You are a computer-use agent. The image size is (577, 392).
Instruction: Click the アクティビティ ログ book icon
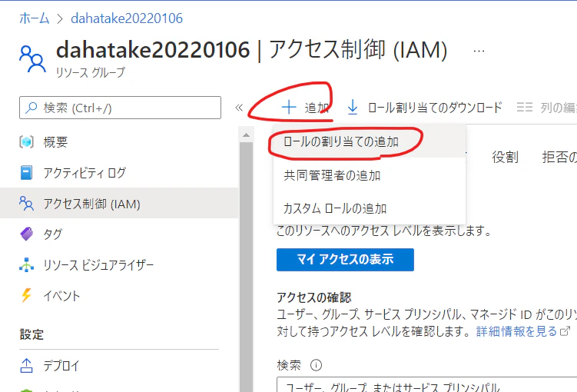tap(26, 173)
